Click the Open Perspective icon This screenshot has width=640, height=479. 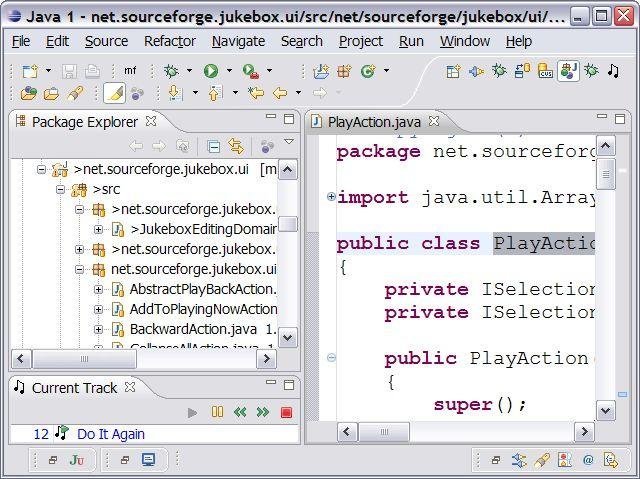point(453,71)
